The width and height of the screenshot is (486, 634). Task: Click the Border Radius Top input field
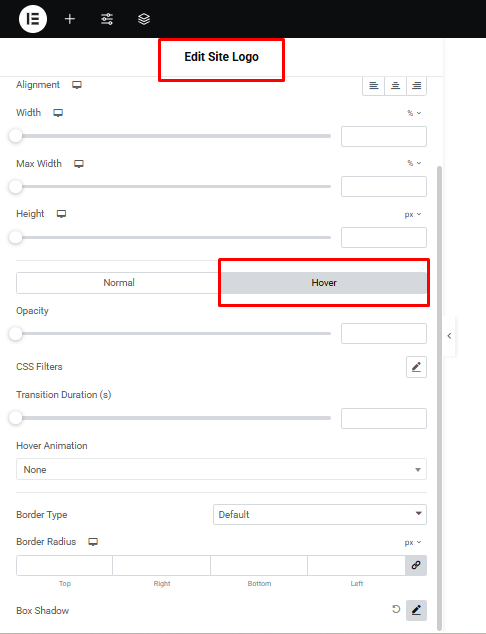[64, 565]
